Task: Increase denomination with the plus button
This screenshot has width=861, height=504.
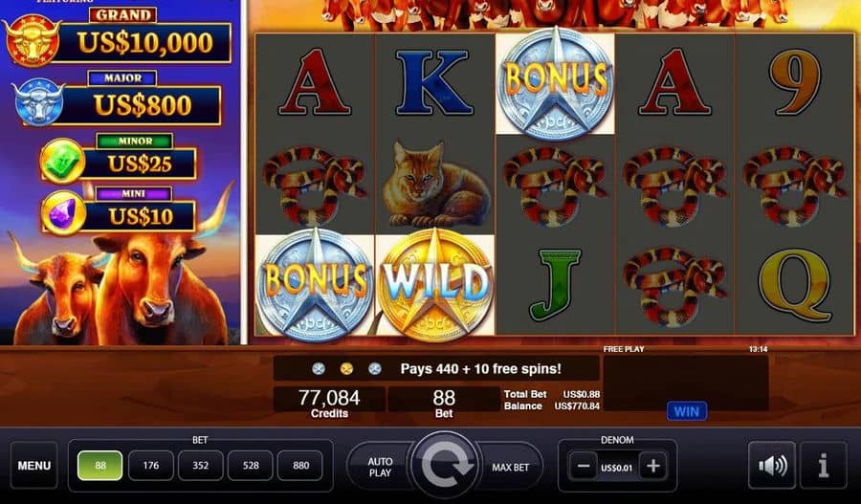Action: coord(652,467)
